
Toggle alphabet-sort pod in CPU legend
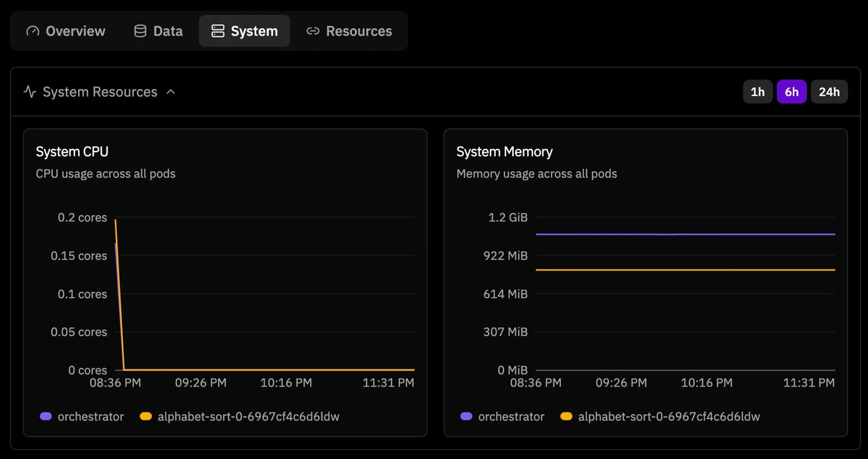click(x=248, y=416)
